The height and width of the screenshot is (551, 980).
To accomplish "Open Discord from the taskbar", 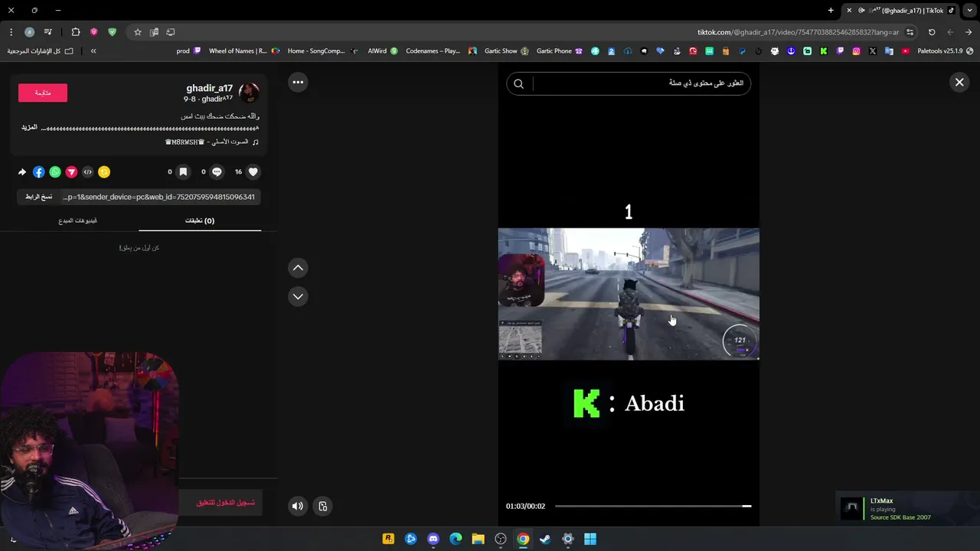I will tap(433, 539).
